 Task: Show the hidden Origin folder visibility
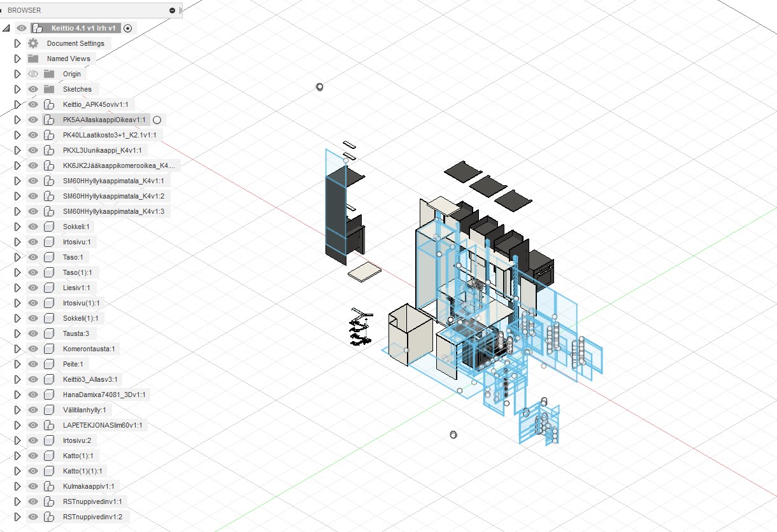click(32, 74)
